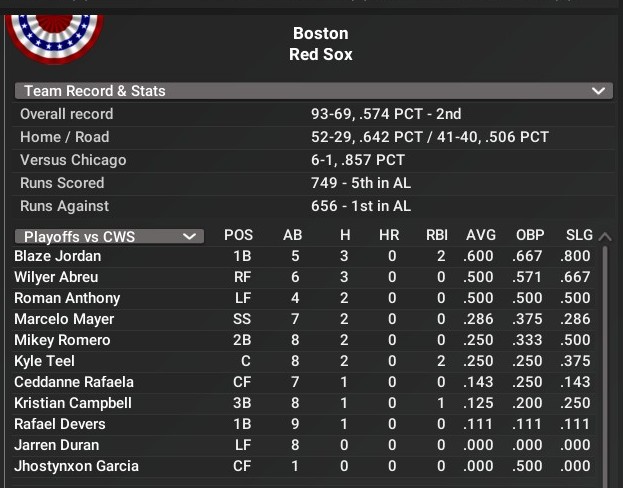Select Roman Anthony in the player list
The height and width of the screenshot is (488, 623).
point(67,298)
